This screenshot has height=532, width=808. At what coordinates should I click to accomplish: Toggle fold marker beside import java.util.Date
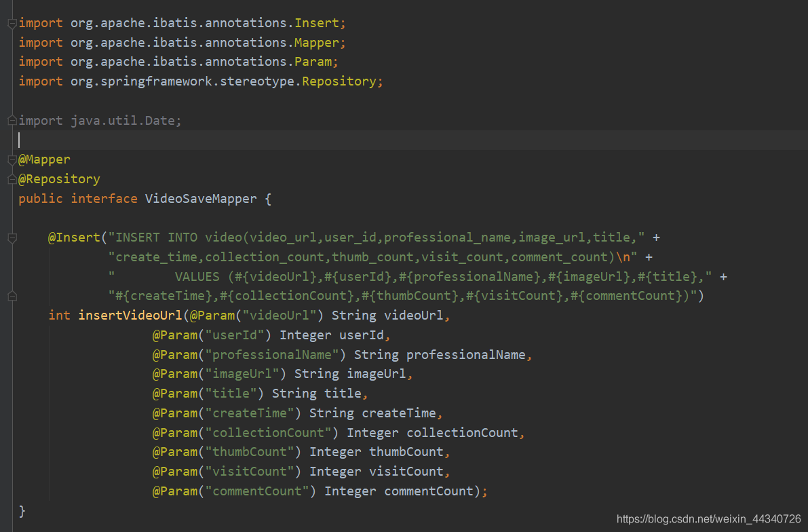pyautogui.click(x=12, y=121)
